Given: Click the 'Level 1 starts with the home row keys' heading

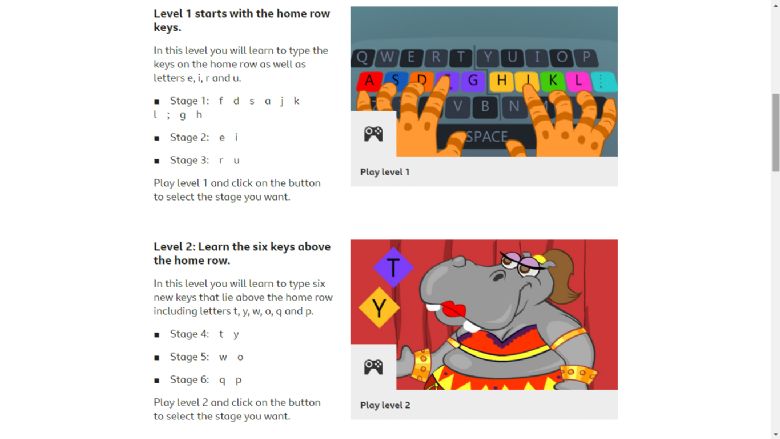Looking at the screenshot, I should coord(242,20).
